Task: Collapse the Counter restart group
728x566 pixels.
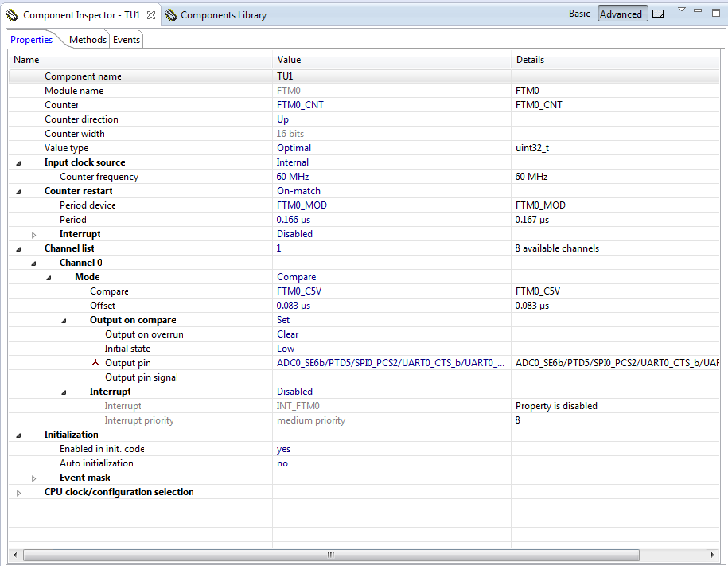Action: [x=18, y=192]
